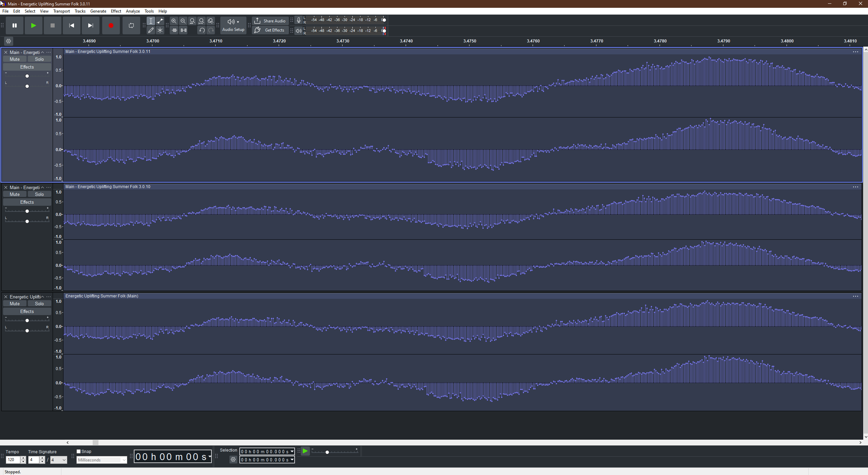Select the Envelope tool
This screenshot has width=868, height=475.
tap(160, 21)
